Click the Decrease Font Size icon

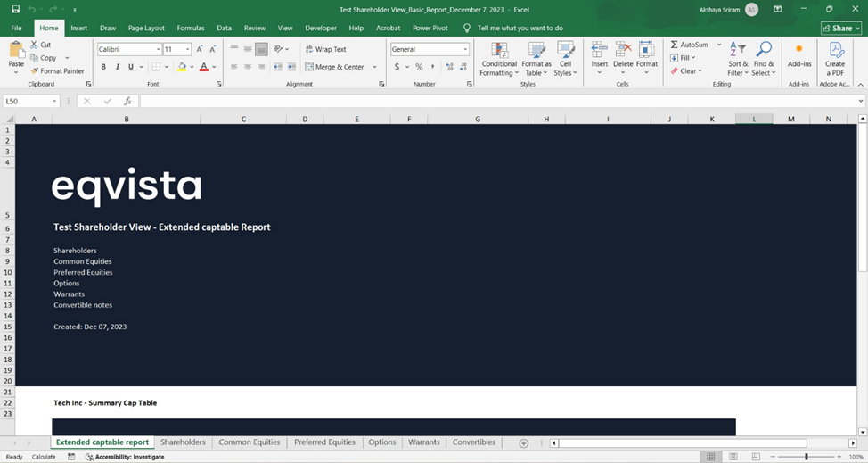point(213,49)
